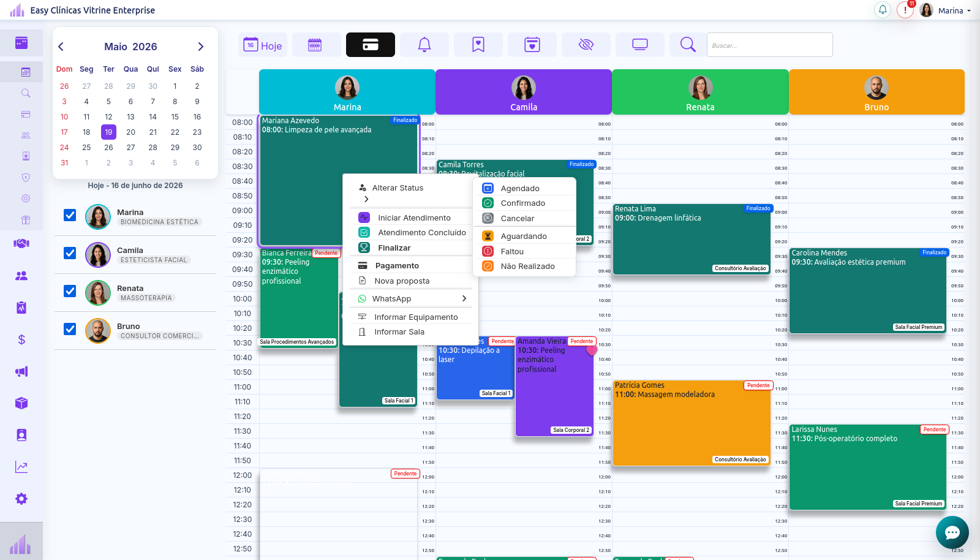Open the gear settings sidebar icon
The image size is (980, 560).
[x=21, y=499]
